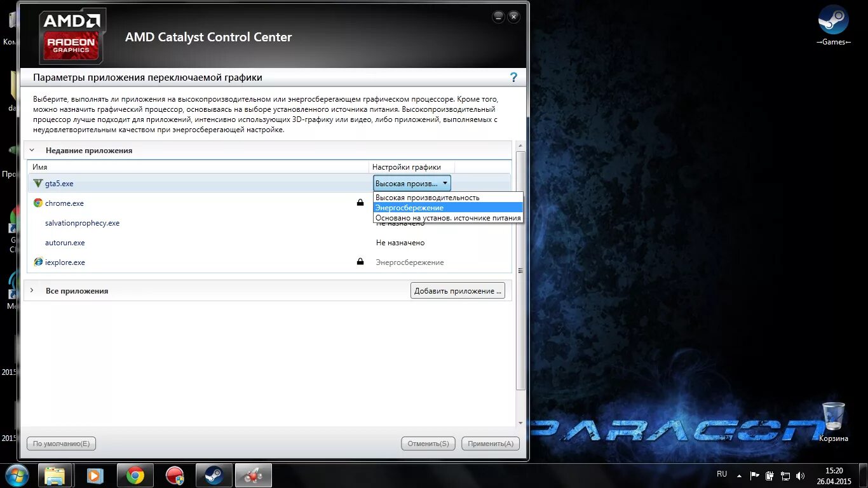The width and height of the screenshot is (868, 488).
Task: Click Не назначено value for autorun.exe
Action: coord(400,243)
